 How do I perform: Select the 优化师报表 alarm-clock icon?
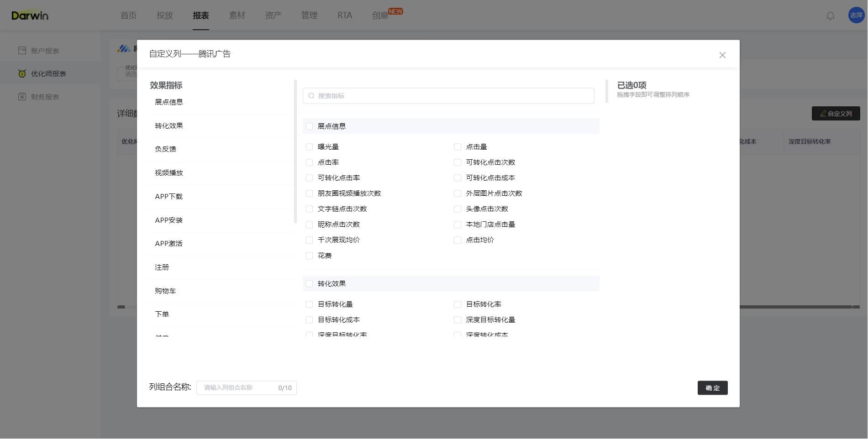(x=22, y=73)
